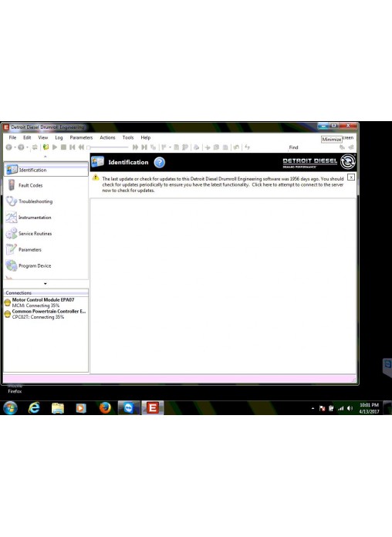
Task: Open the Fault Codes panel
Action: [x=46, y=185]
